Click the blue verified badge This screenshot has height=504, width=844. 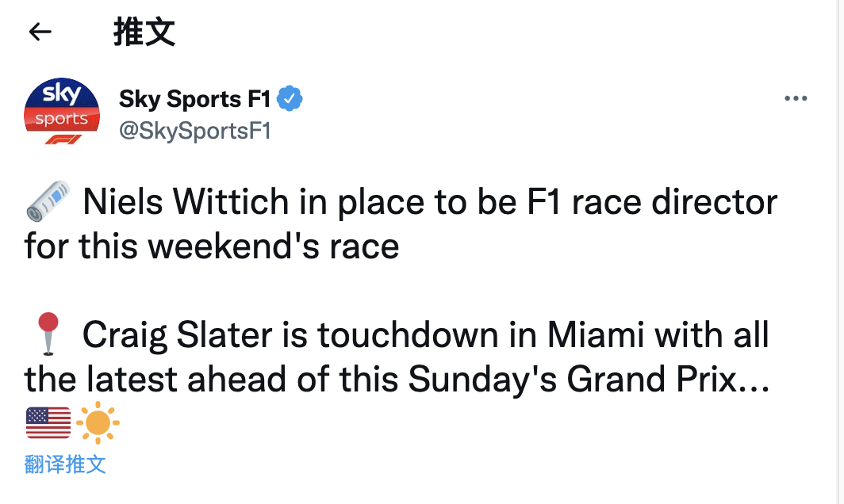[290, 99]
